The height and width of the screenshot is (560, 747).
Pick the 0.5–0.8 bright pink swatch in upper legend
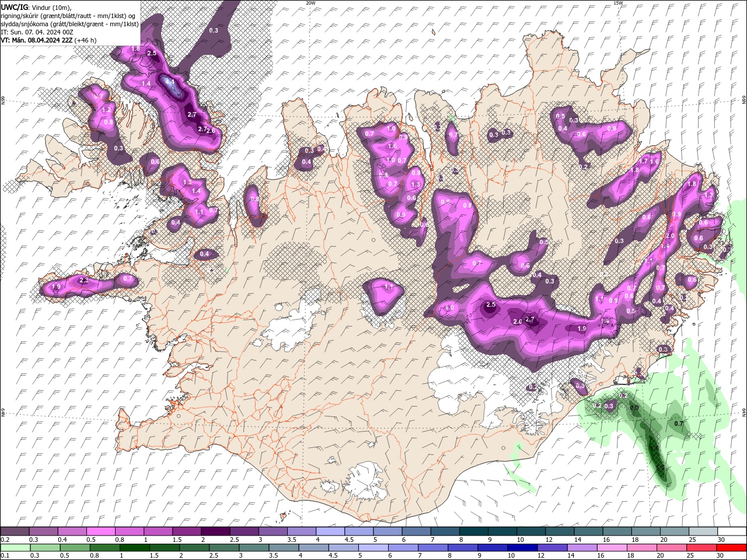click(101, 531)
